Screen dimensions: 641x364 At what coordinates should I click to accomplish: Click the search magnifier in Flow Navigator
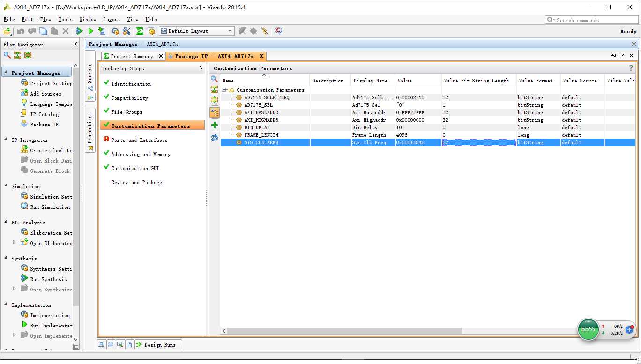tap(7, 55)
